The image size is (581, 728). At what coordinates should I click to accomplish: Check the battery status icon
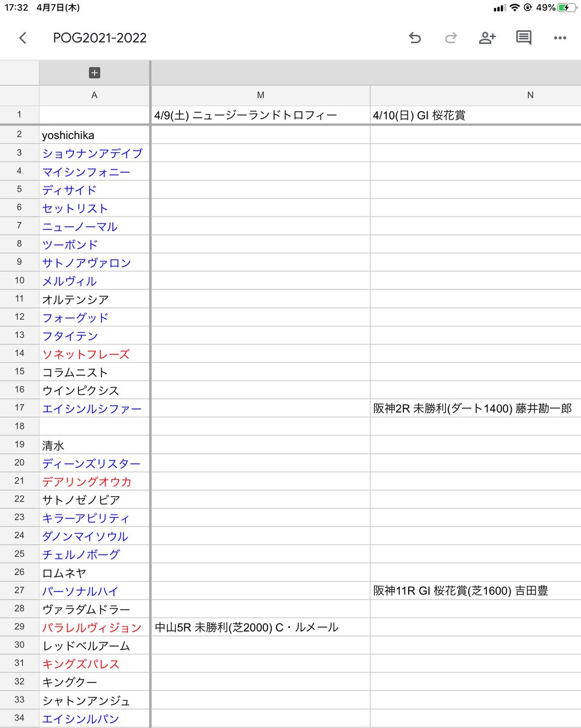click(x=566, y=8)
